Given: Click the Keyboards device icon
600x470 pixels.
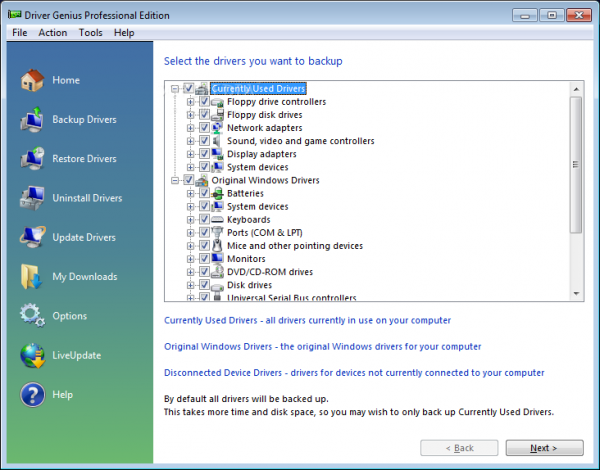Looking at the screenshot, I should coord(217,220).
